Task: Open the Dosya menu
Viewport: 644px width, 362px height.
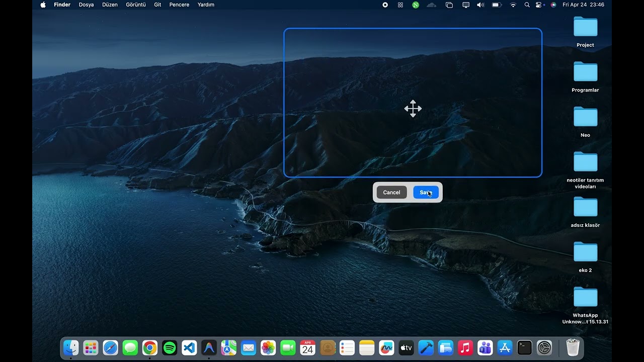Action: pos(87,5)
